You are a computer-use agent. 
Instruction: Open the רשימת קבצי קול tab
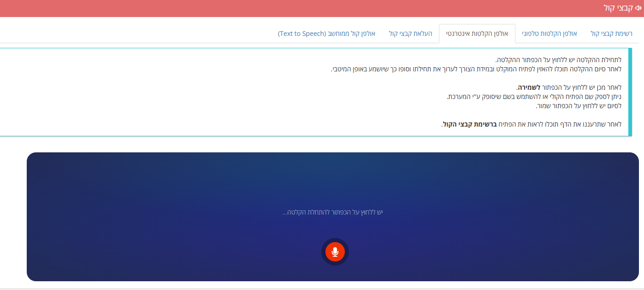(612, 34)
